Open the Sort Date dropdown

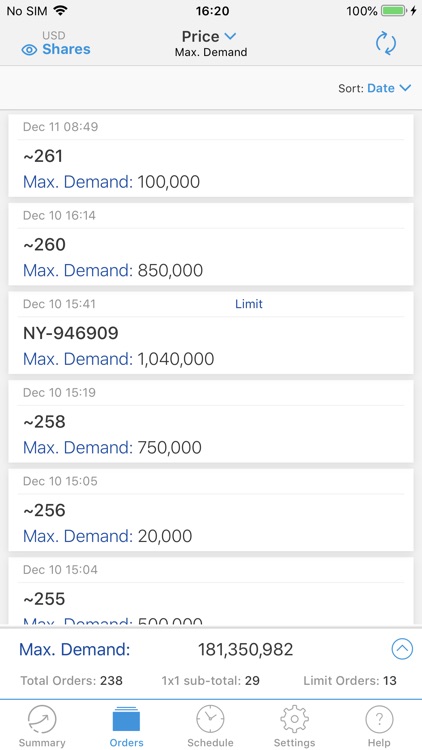click(389, 88)
